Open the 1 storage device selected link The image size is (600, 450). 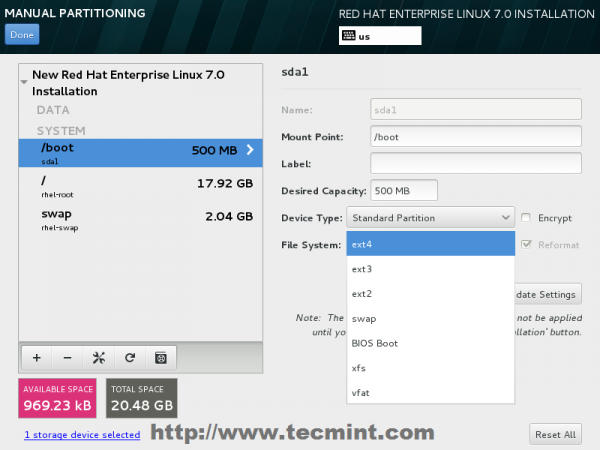[82, 435]
